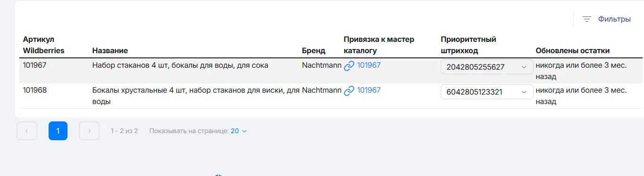Click Привязка к мастер каталогу column header

pyautogui.click(x=379, y=45)
